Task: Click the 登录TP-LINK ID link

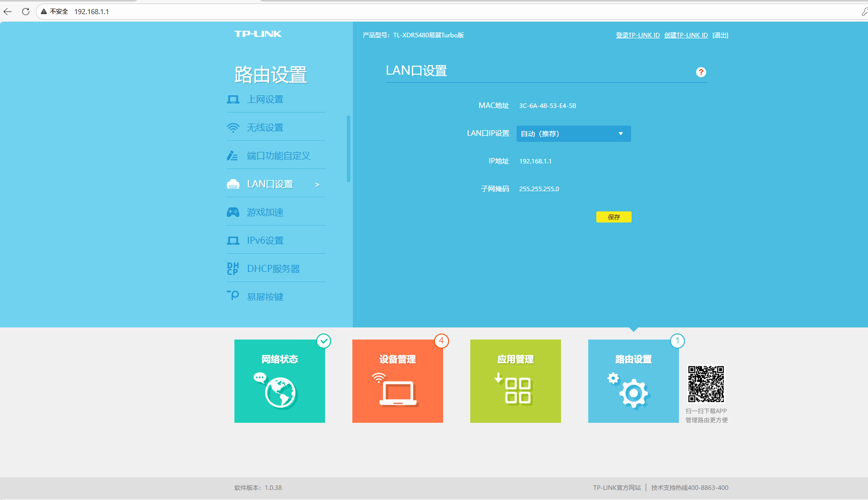Action: [x=638, y=35]
